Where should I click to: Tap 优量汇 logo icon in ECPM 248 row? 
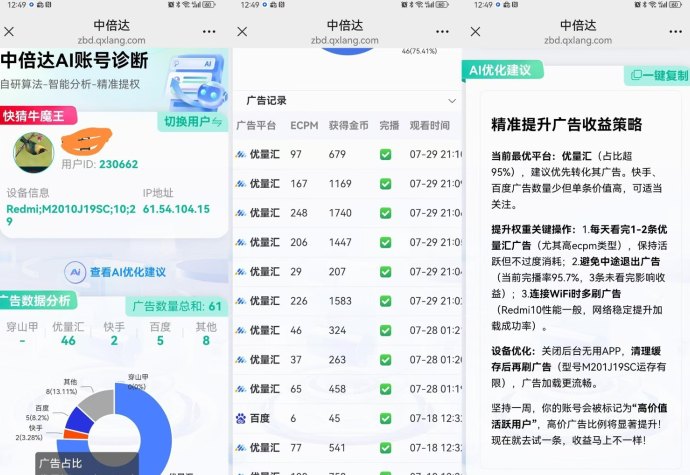241,213
